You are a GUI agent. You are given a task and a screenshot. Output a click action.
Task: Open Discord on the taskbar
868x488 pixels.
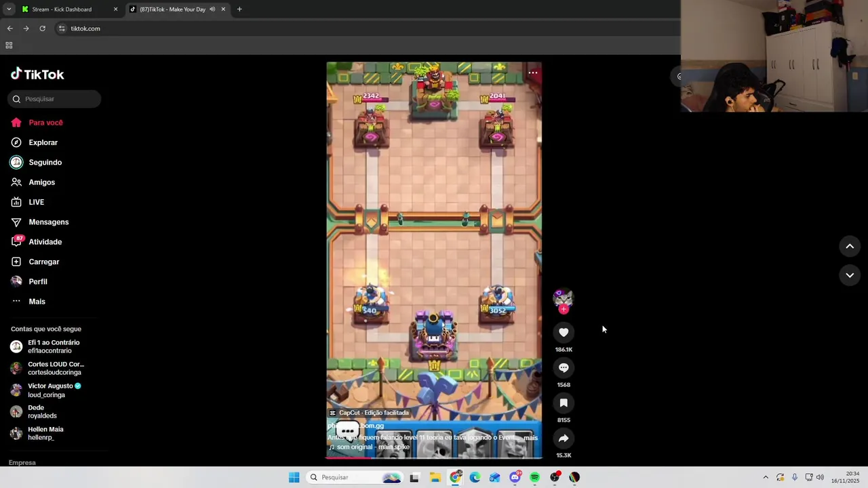coord(515,477)
